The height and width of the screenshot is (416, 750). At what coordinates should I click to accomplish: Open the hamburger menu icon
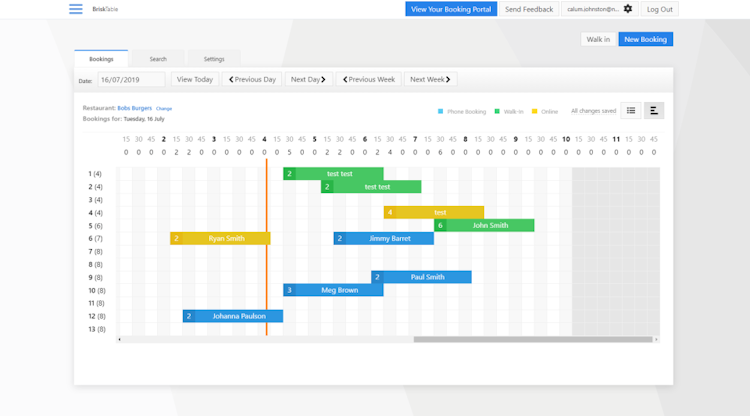click(76, 9)
